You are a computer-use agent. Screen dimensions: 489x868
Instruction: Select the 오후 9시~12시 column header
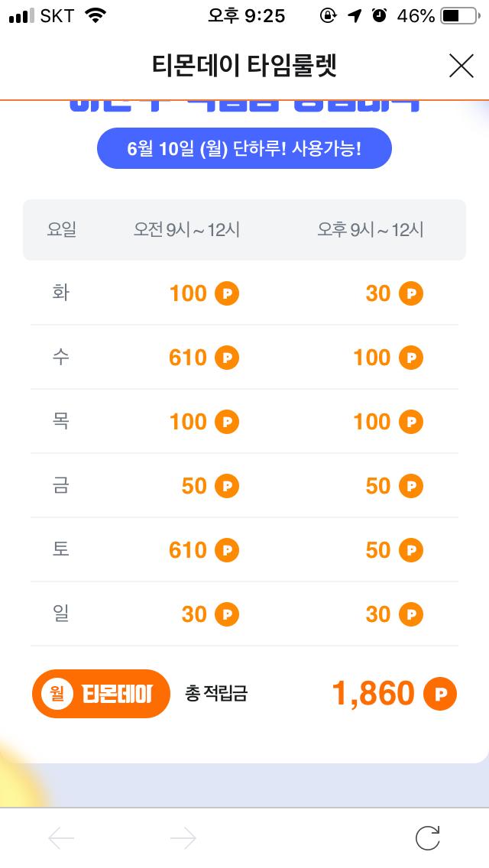[x=371, y=229]
